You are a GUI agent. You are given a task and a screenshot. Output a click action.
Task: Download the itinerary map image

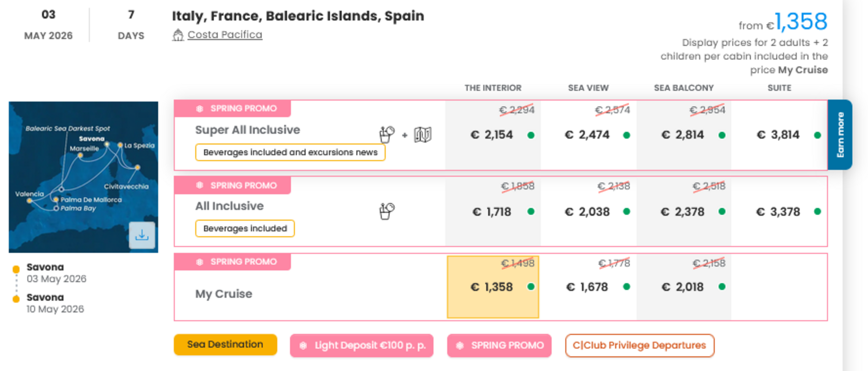point(142,235)
